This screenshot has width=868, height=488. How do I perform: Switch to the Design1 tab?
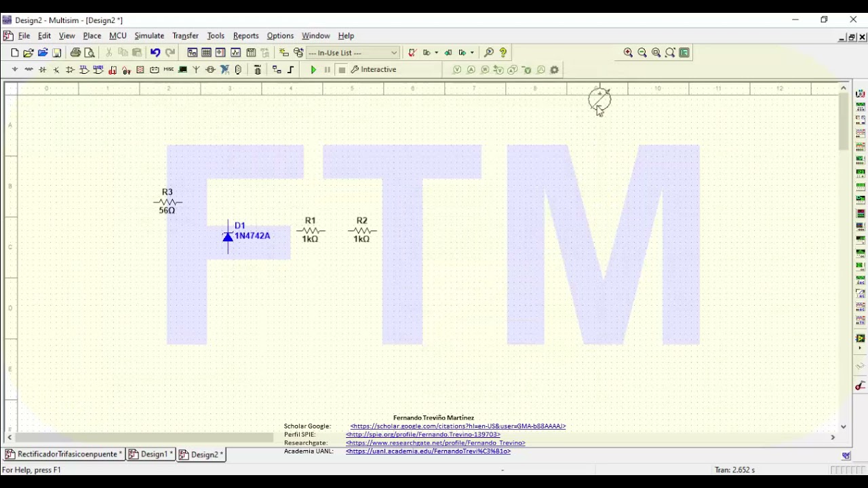click(x=151, y=455)
